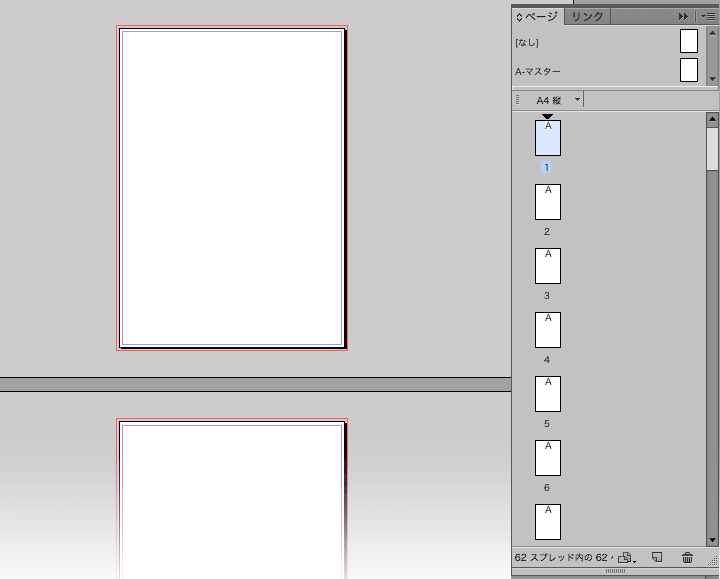Click the trash icon to delete the page
720x579 pixels.
coord(687,557)
